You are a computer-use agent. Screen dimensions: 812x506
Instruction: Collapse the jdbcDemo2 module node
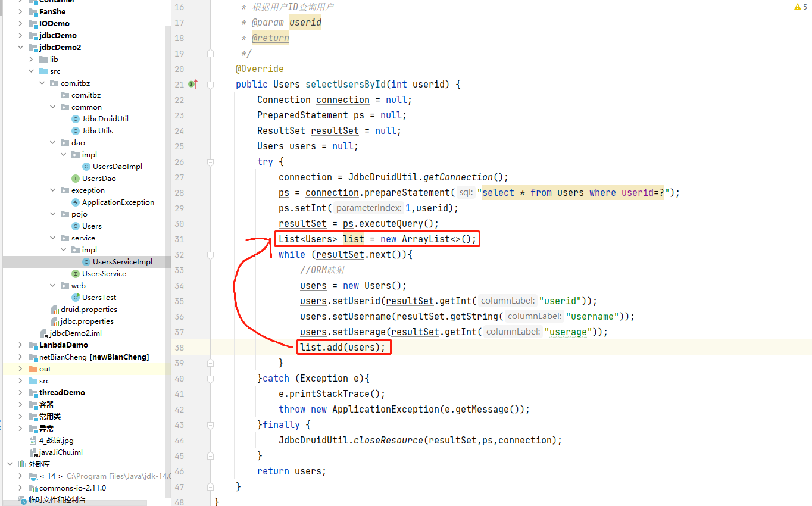[20, 48]
